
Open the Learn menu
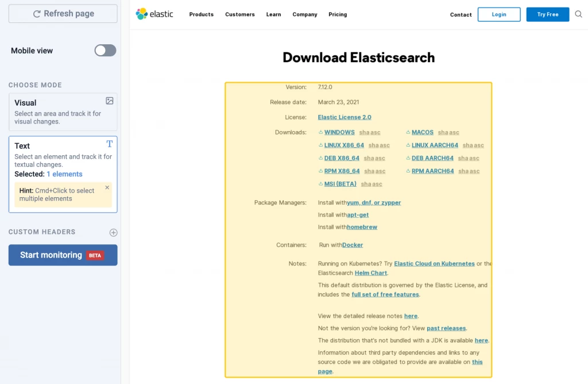pyautogui.click(x=273, y=14)
